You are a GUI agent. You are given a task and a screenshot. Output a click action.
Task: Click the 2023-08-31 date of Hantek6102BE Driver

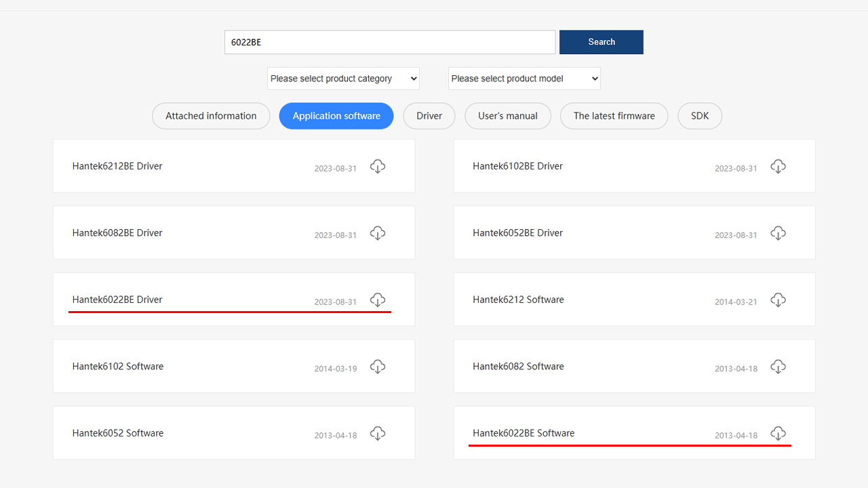point(736,169)
